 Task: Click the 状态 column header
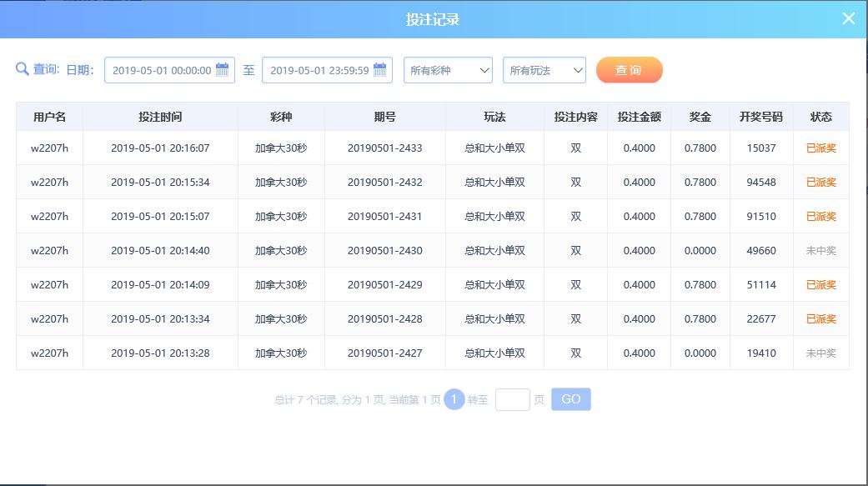click(821, 117)
